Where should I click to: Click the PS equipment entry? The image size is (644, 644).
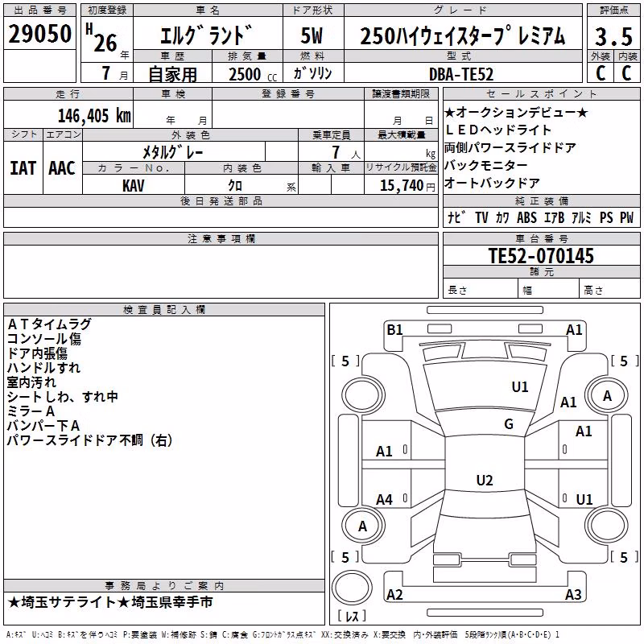(606, 217)
